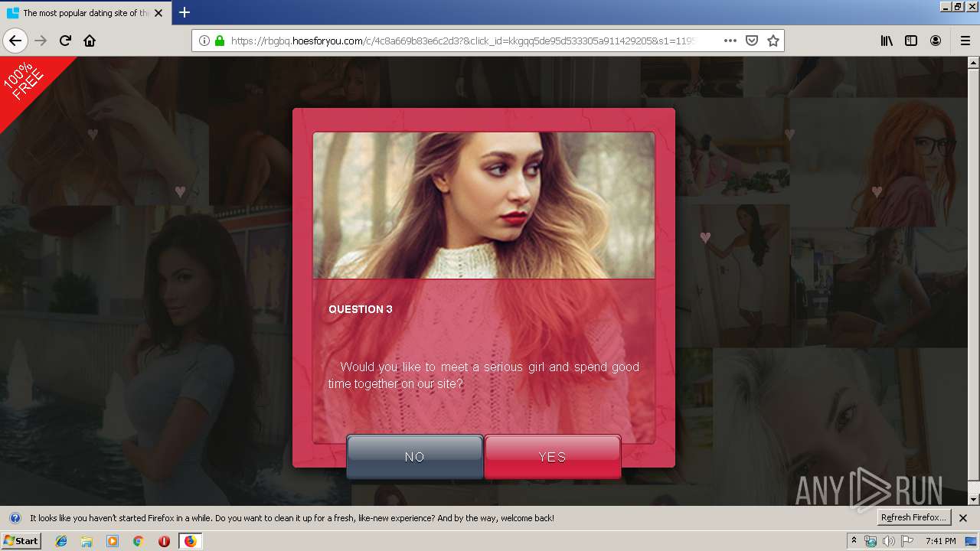Image resolution: width=980 pixels, height=551 pixels.
Task: Open the Firefox hamburger menu
Action: [x=965, y=41]
